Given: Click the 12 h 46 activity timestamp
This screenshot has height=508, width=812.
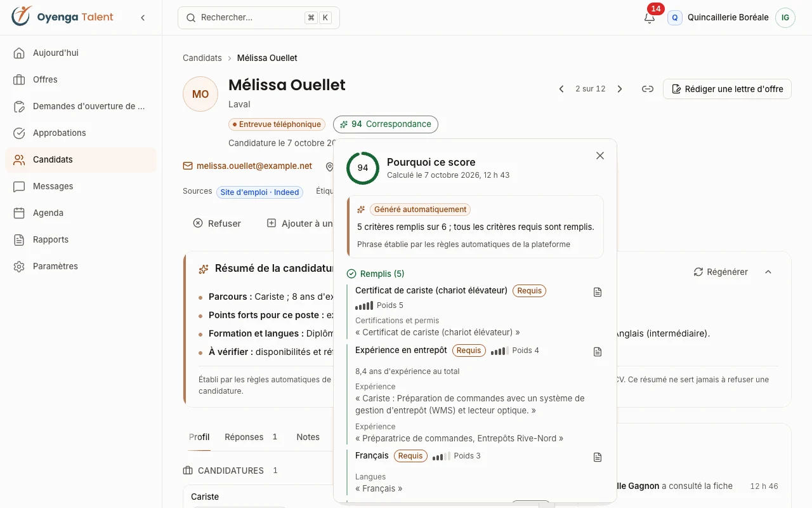Looking at the screenshot, I should point(764,486).
